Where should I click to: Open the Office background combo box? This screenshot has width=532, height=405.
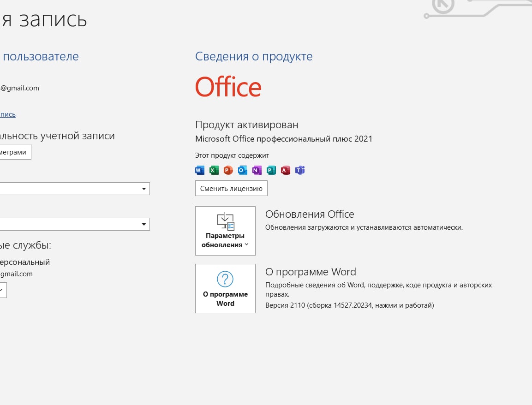tap(74, 189)
